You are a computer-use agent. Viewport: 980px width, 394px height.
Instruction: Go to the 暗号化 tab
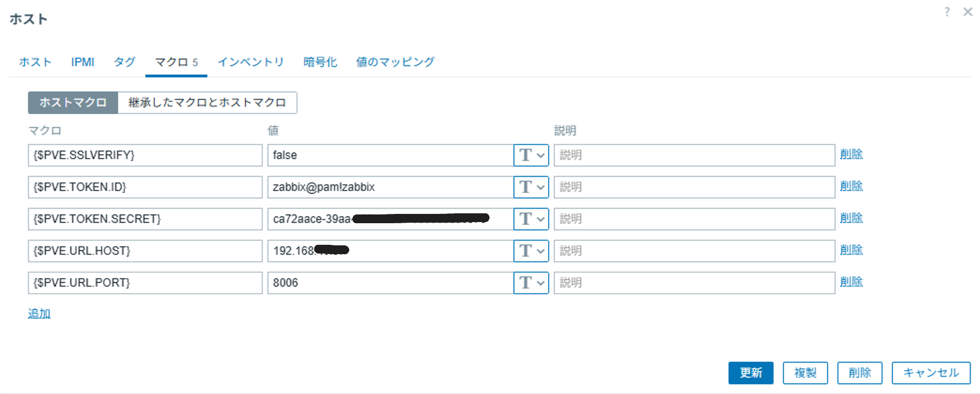[320, 62]
